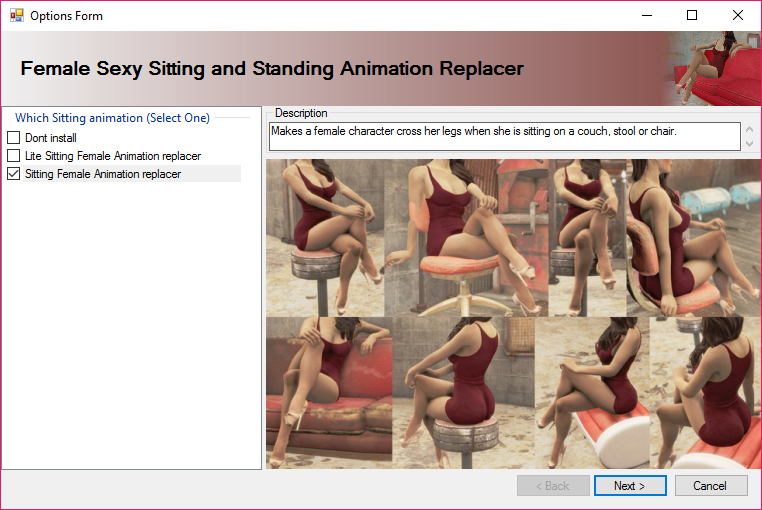
Task: Enable Lite Sitting Female Animation replacer checkbox
Action: 14,156
